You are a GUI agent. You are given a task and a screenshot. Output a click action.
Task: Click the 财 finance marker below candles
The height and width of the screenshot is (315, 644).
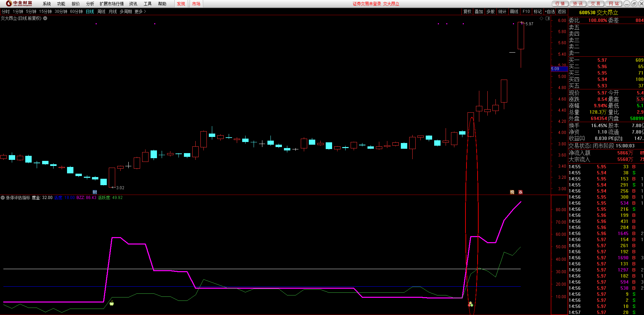pos(95,192)
